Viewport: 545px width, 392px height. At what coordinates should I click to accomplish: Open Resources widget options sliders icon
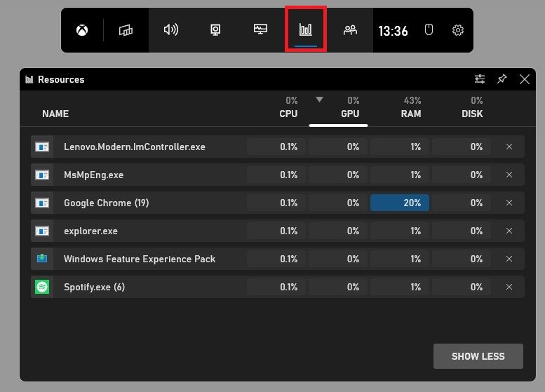[480, 79]
